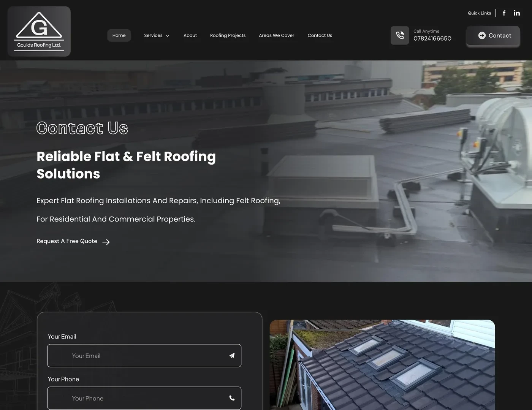The width and height of the screenshot is (532, 410).
Task: Click the Call Anytime text
Action: point(426,31)
